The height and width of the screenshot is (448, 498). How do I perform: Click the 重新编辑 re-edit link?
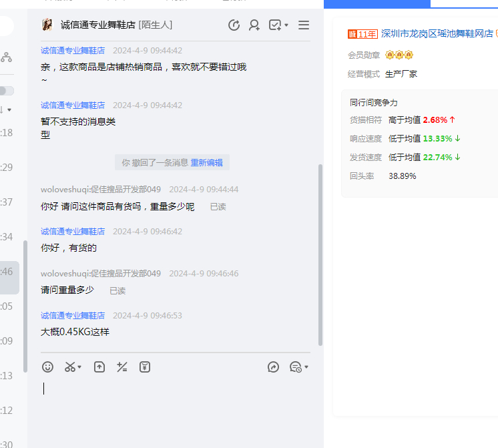207,162
